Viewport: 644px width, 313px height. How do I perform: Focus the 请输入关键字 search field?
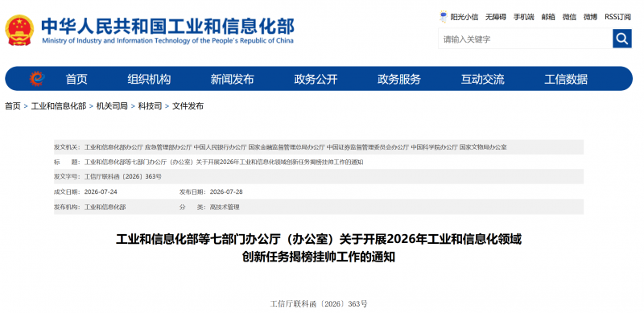(x=526, y=39)
